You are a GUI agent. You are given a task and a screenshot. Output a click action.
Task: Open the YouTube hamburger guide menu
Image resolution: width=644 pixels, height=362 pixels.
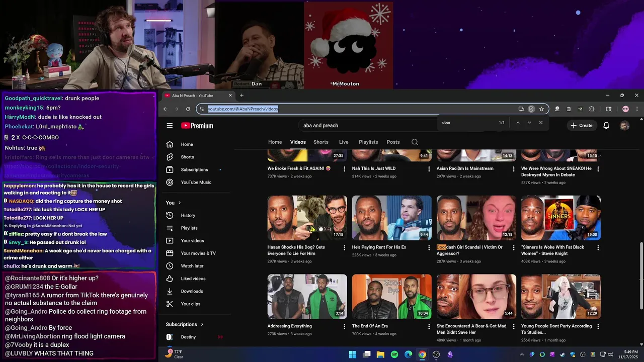170,126
